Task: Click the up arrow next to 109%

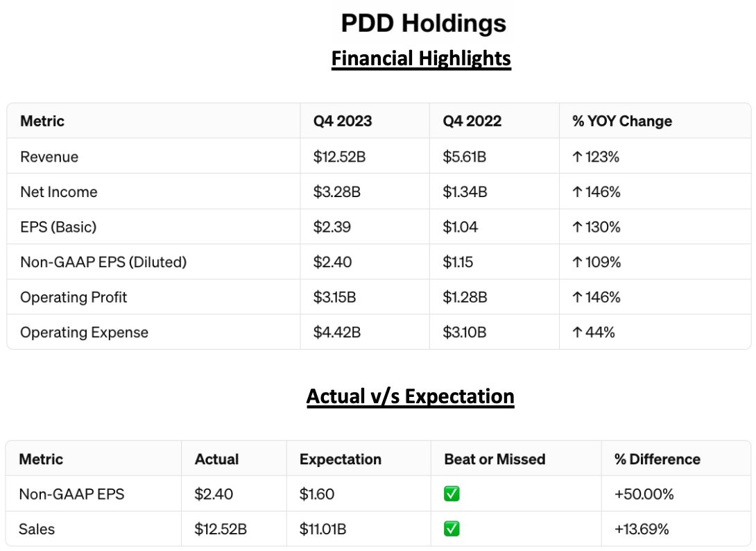Action: coord(577,262)
